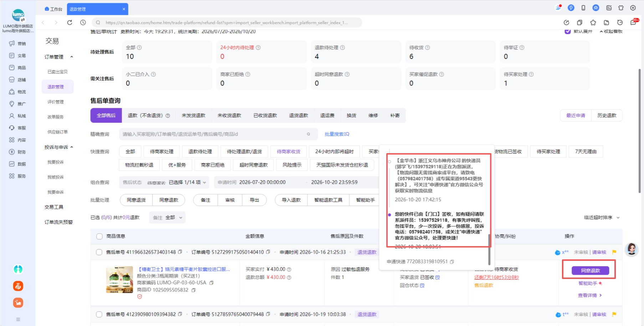Image resolution: width=644 pixels, height=326 pixels.
Task: Open the T-shirt skin icon in the top bar
Action: pyautogui.click(x=621, y=8)
